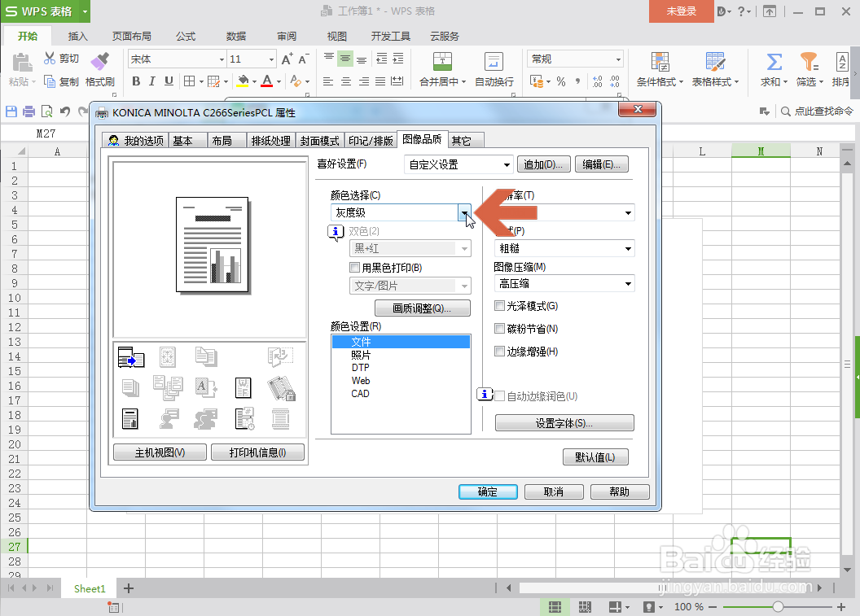Toggle Underline formatting
The image size is (860, 616).
point(169,81)
